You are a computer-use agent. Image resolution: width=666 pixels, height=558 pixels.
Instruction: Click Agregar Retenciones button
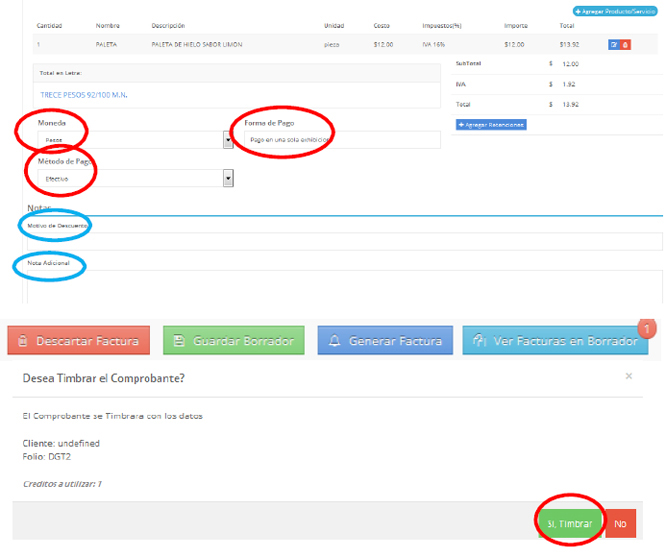[491, 125]
